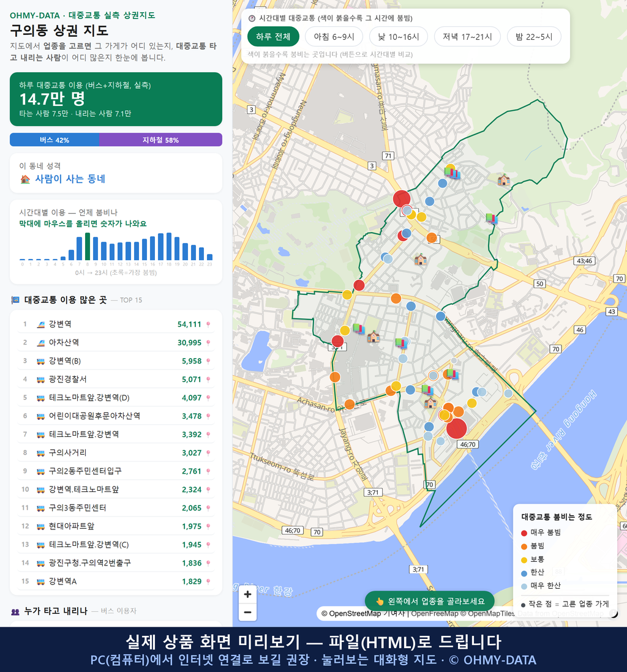Click the 한산 blue legend swatch
Image resolution: width=627 pixels, height=672 pixels.
click(x=524, y=573)
